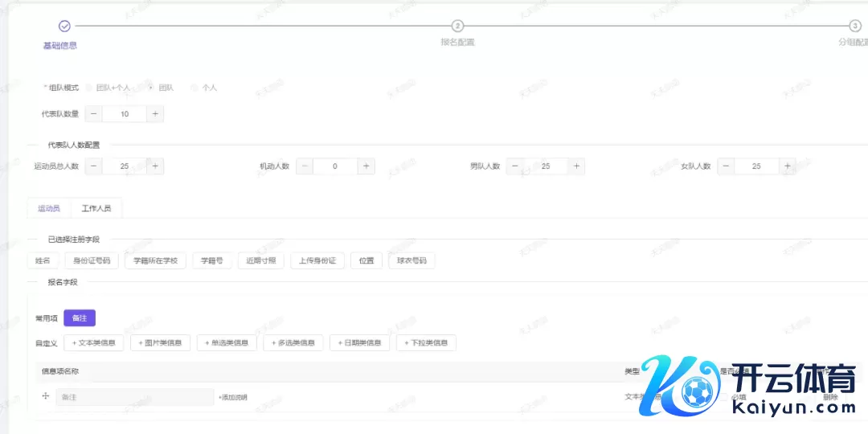Screen dimensions: 868x434
Task: Click the 基础信息 step checkmark icon
Action: click(x=64, y=27)
